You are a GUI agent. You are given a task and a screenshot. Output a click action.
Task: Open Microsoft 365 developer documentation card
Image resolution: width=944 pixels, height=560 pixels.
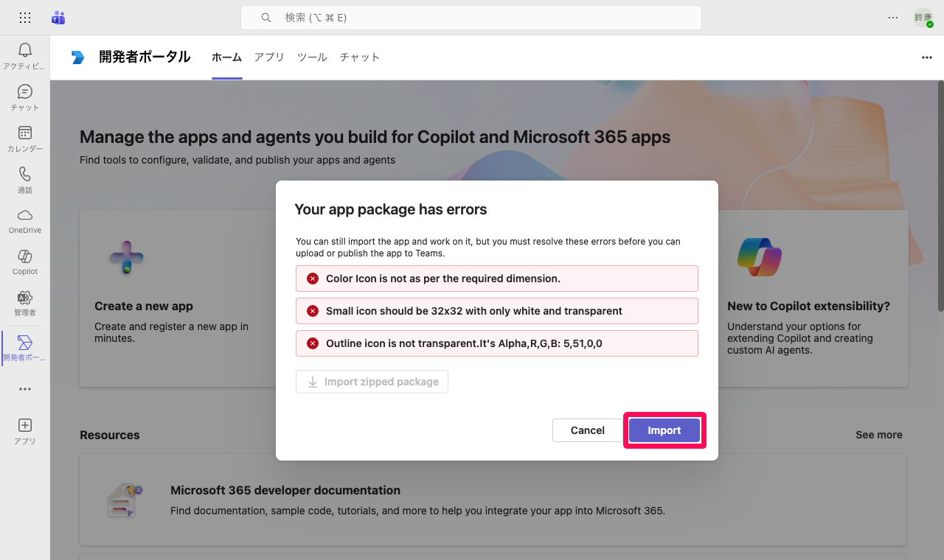[x=493, y=500]
